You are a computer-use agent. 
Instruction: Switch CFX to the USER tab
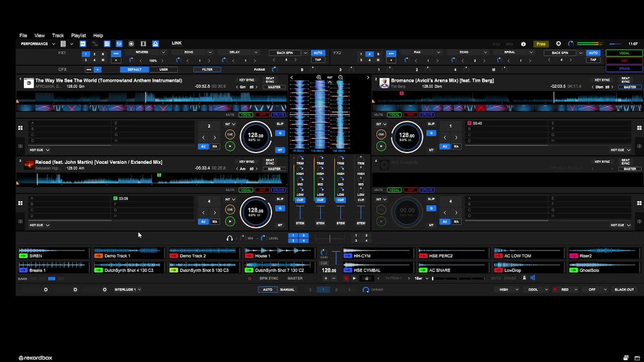tap(164, 69)
